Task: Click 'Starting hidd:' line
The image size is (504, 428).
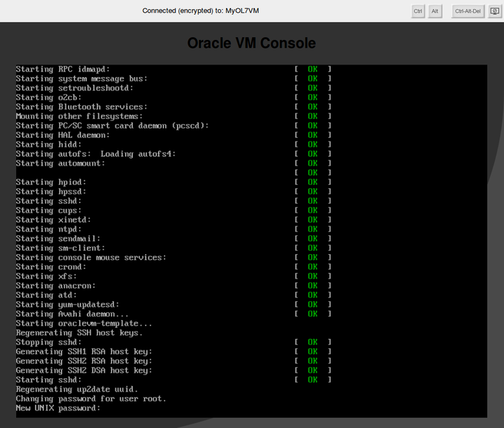Action: coord(49,144)
